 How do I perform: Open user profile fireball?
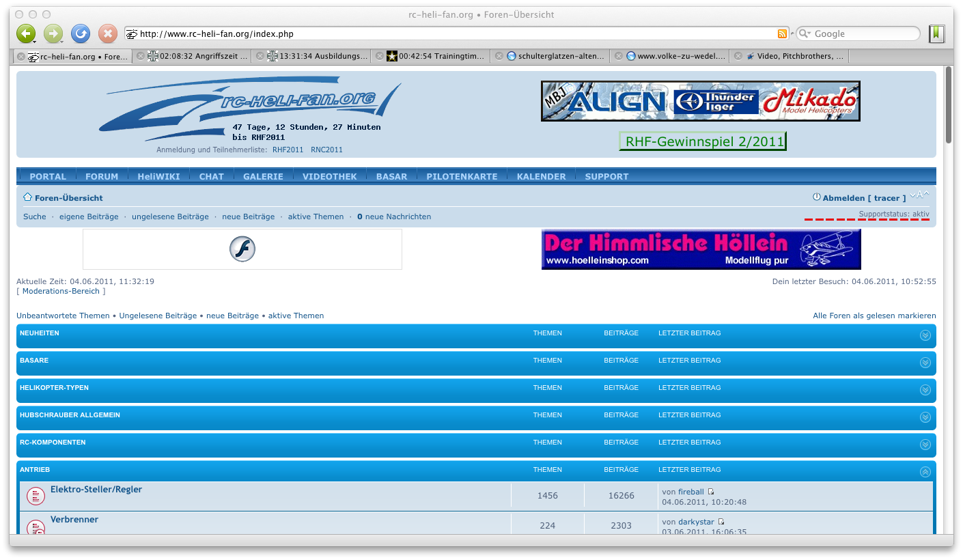coord(691,492)
